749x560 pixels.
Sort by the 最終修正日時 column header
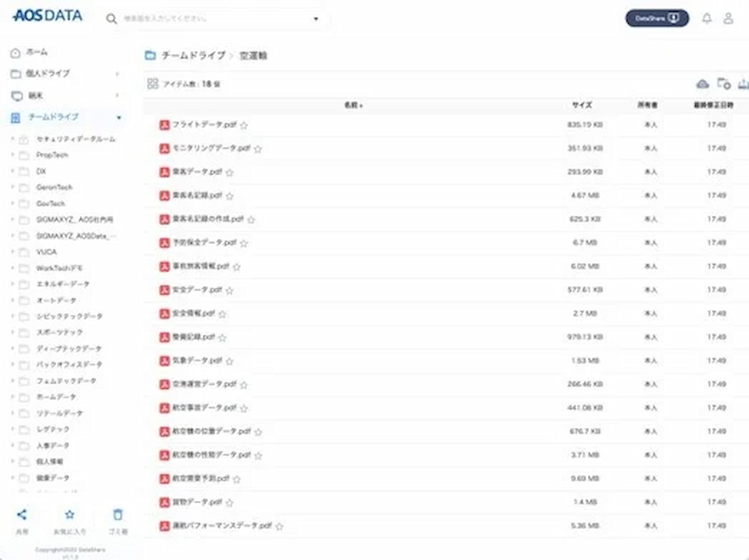pos(713,105)
